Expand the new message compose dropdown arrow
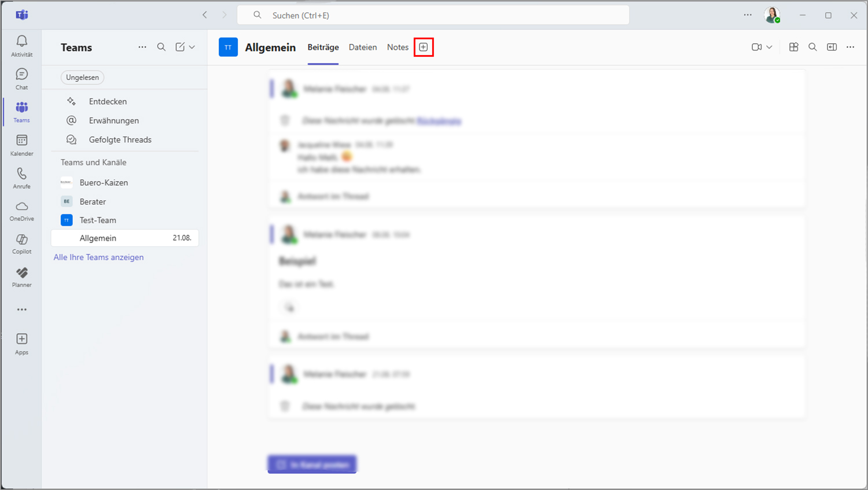This screenshot has height=490, width=868. (192, 47)
